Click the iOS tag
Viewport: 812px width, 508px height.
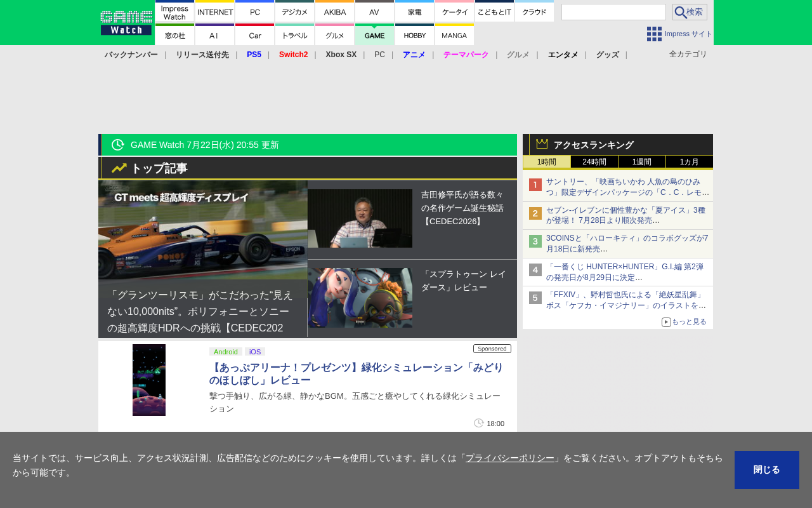[x=255, y=352]
